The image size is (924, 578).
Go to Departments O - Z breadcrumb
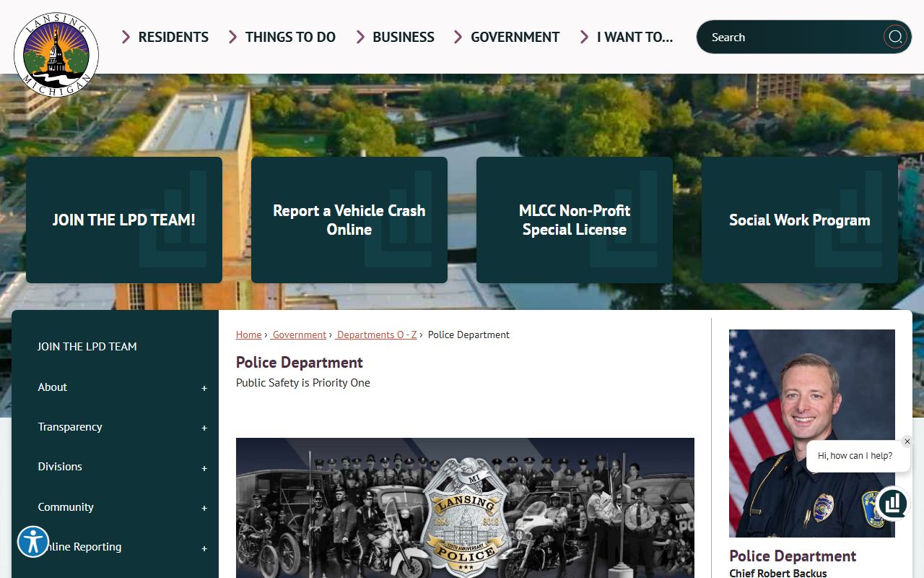tap(377, 335)
